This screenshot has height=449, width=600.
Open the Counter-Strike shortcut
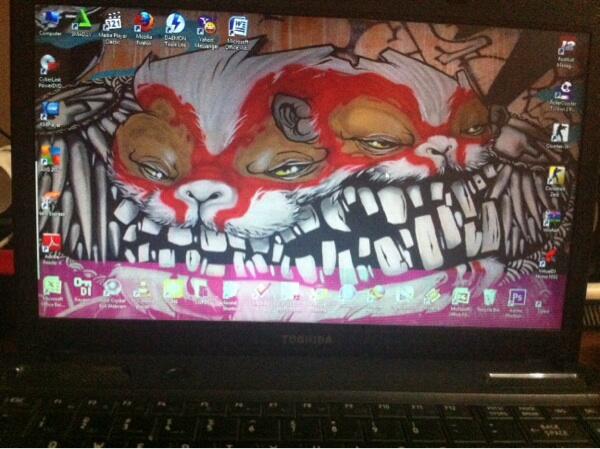tap(559, 136)
